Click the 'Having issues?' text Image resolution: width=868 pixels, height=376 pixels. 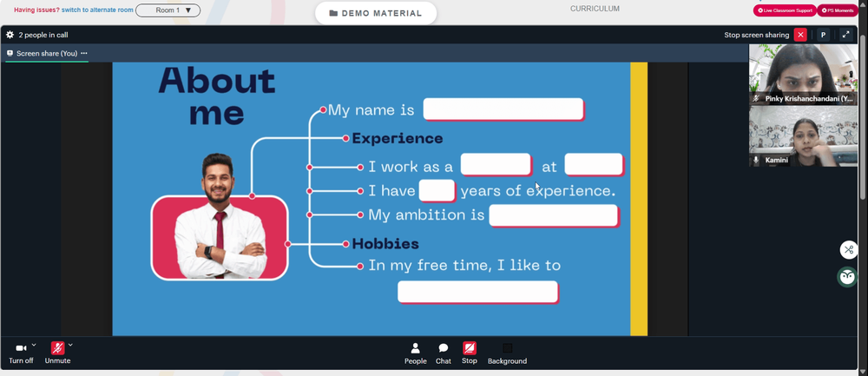pos(36,10)
